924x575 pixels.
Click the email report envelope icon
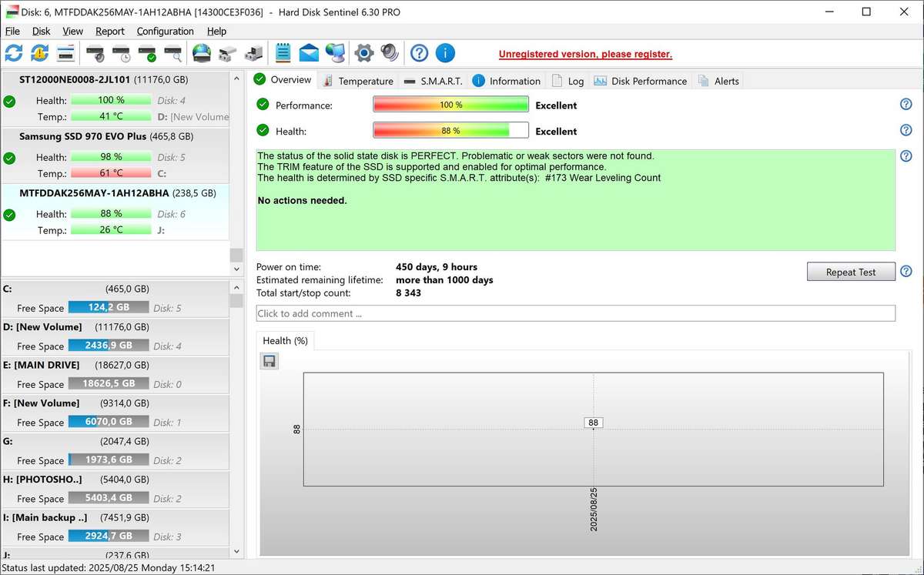(x=308, y=52)
